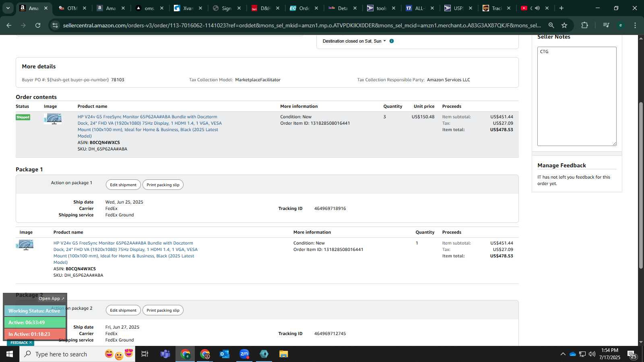
Task: Click the browser forward arrow
Action: 23,25
